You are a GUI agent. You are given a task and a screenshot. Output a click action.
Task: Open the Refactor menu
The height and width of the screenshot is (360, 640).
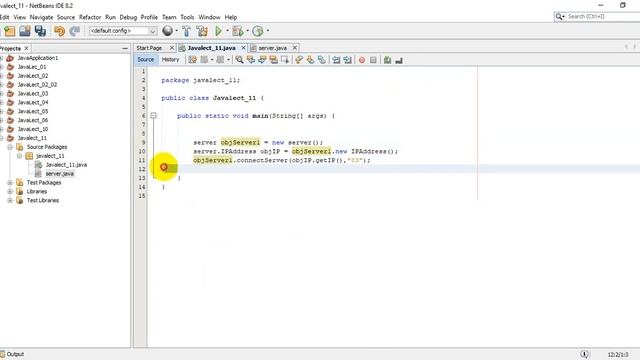[90, 17]
